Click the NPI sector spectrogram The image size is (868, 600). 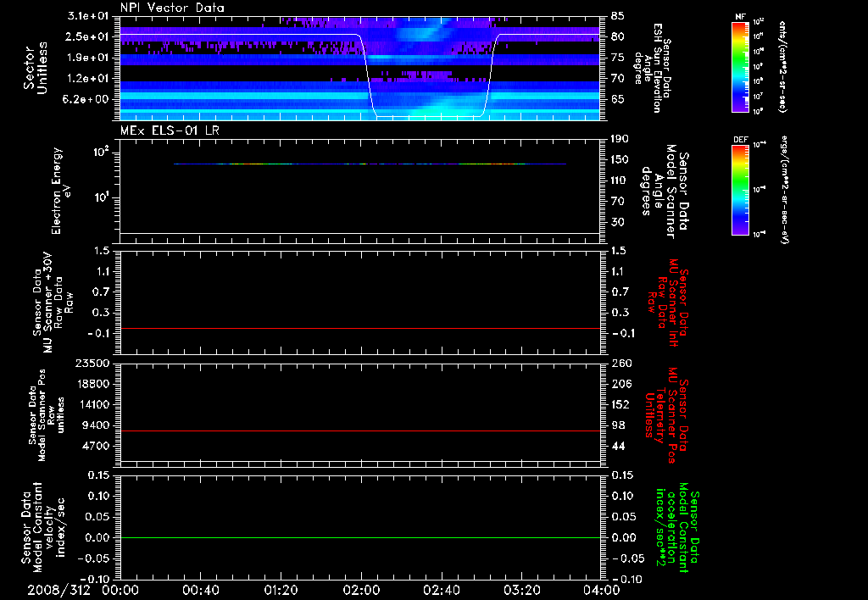coord(360,68)
